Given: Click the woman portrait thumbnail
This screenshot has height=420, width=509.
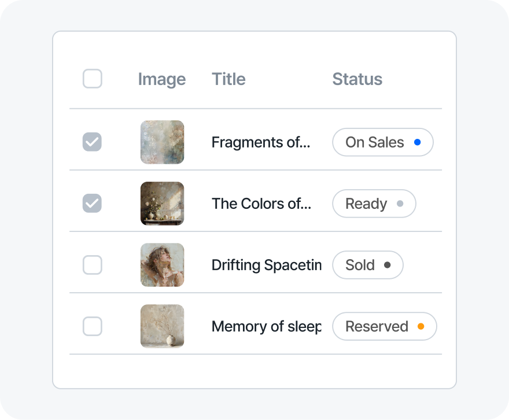Looking at the screenshot, I should (162, 265).
